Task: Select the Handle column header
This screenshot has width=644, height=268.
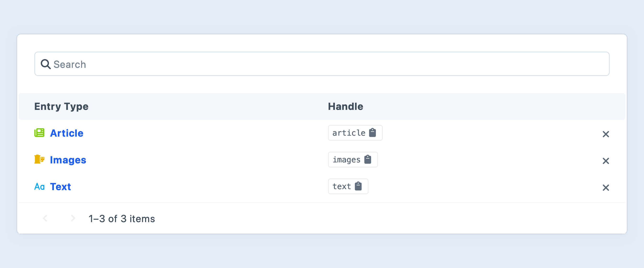Action: pyautogui.click(x=346, y=106)
